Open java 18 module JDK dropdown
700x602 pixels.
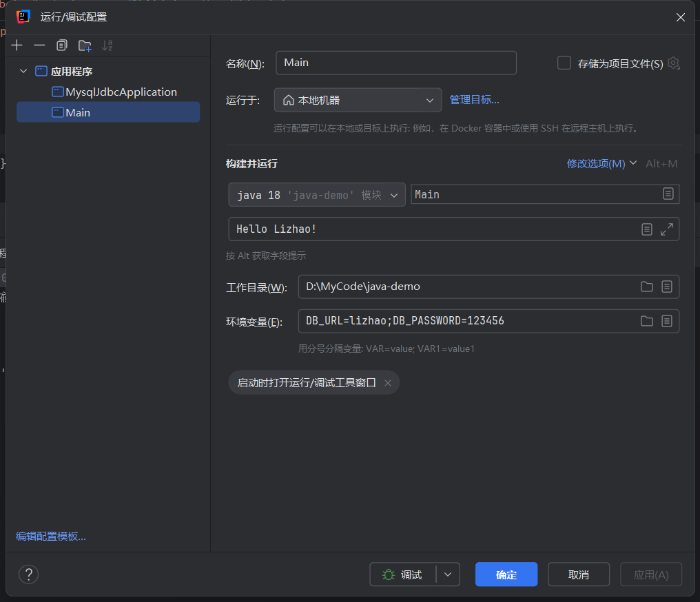317,194
